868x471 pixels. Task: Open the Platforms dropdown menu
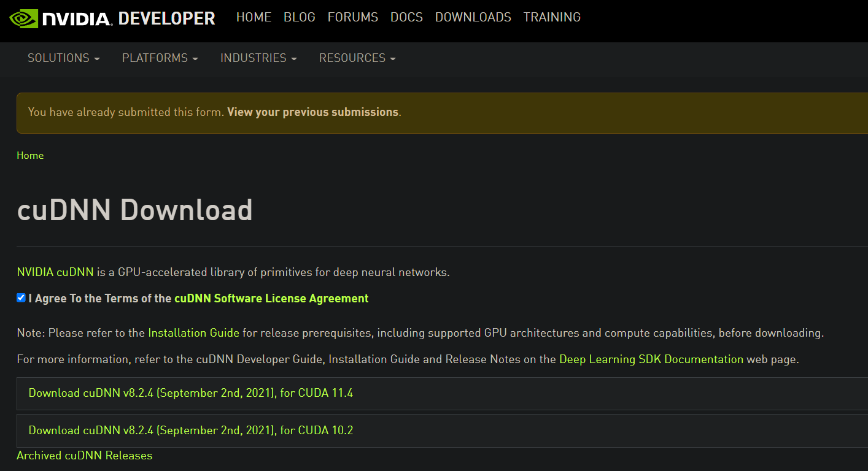(160, 58)
